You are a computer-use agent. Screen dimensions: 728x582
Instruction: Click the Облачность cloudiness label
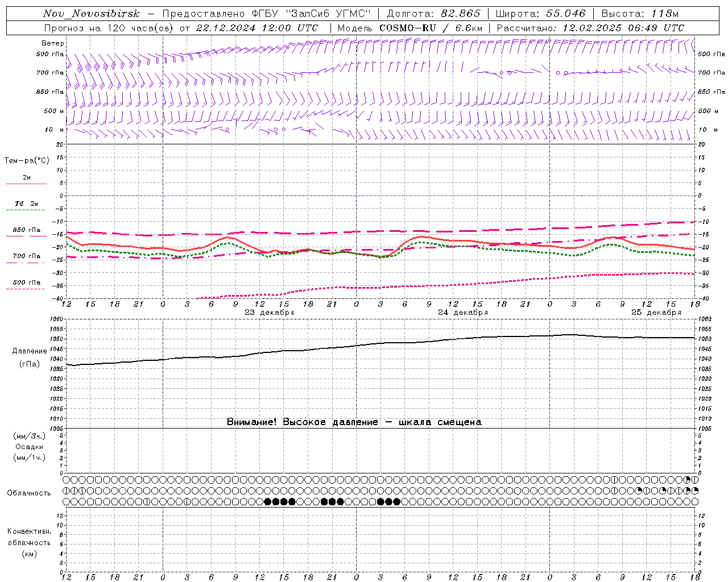point(29,493)
